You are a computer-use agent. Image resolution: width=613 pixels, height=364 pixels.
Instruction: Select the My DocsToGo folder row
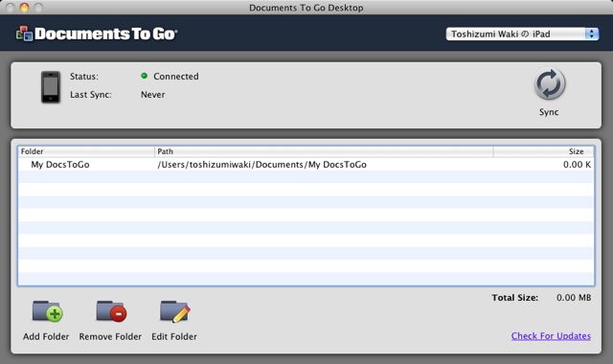306,164
